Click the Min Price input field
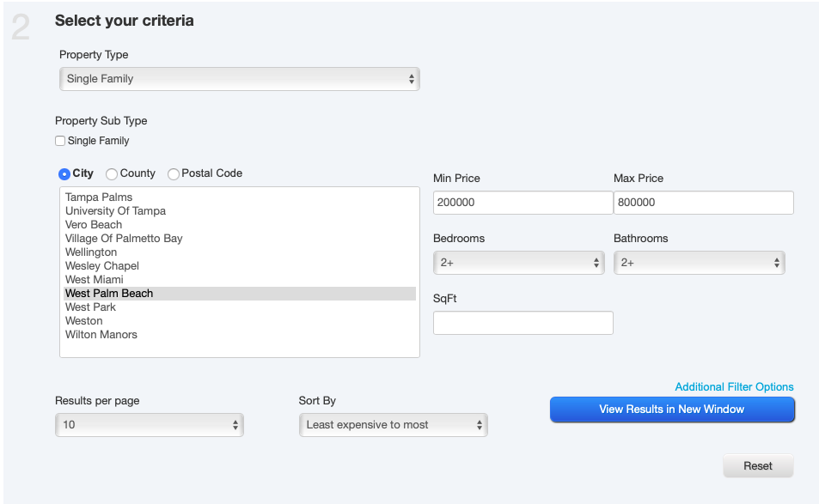819x504 pixels. click(523, 203)
